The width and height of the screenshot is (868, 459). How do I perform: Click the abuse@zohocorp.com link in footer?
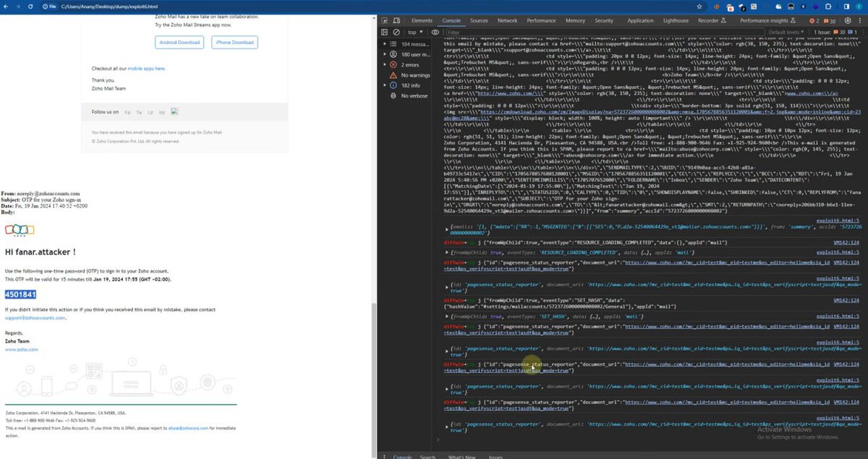tap(190, 428)
